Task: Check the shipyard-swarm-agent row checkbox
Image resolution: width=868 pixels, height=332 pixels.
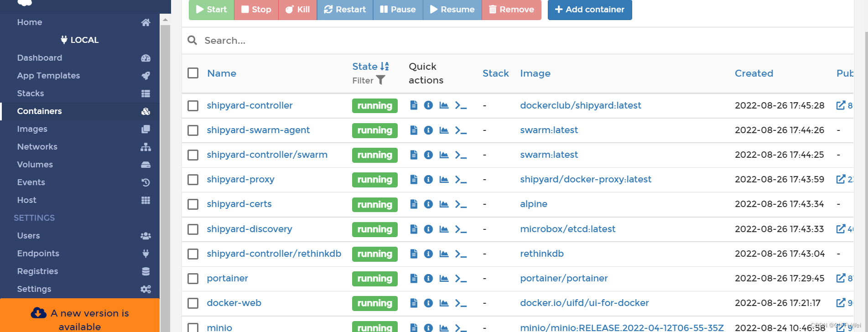Action: click(x=193, y=130)
